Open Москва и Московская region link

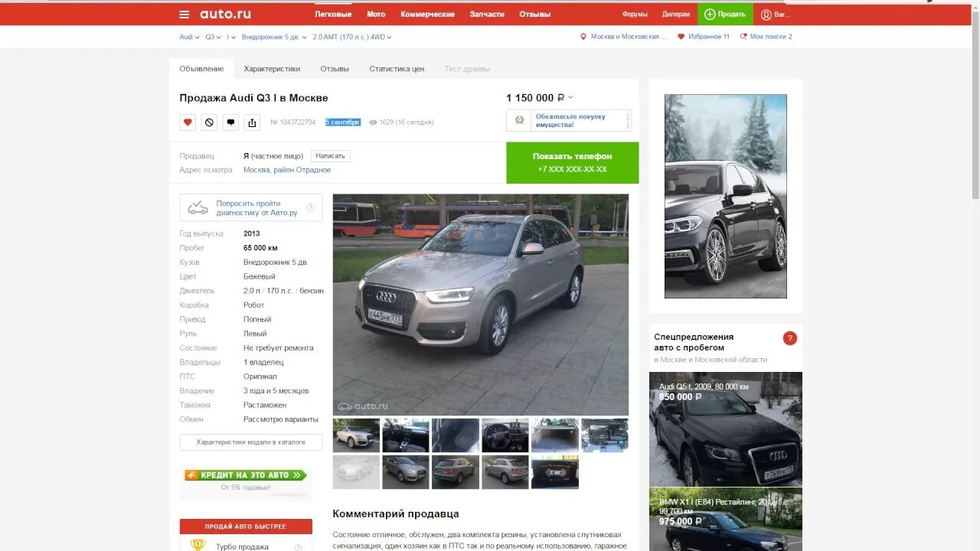[x=629, y=37]
